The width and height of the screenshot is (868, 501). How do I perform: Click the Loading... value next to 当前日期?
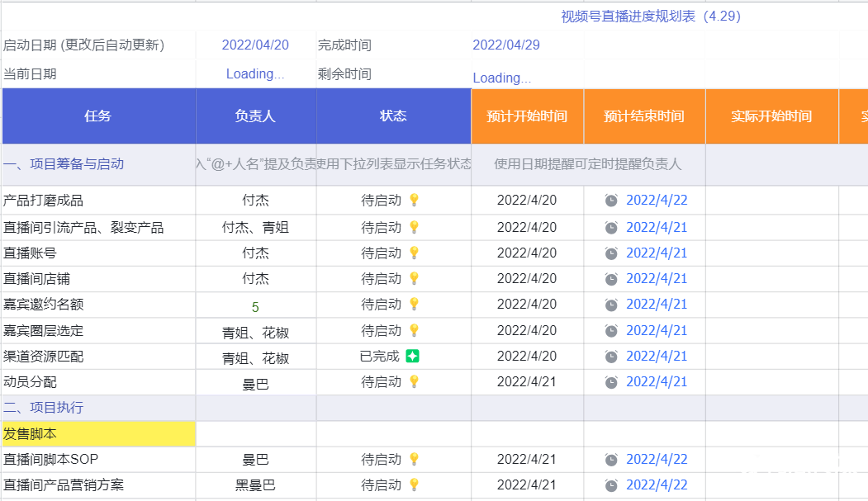[255, 73]
